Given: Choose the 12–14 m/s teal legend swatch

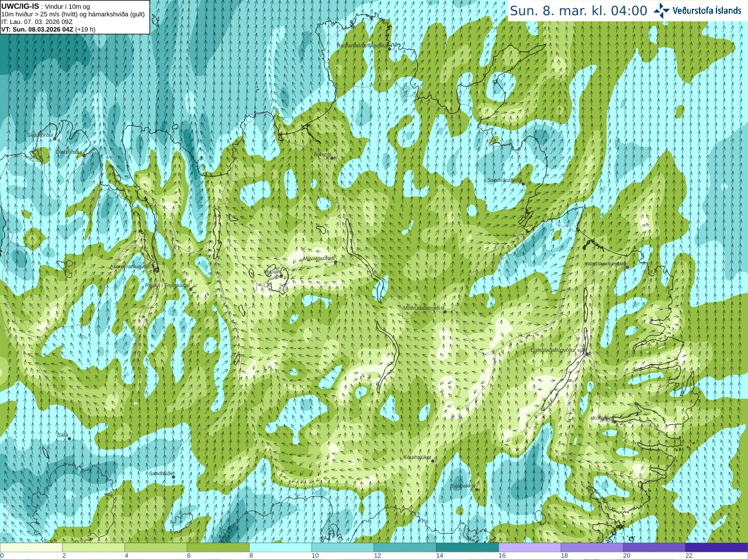Looking at the screenshot, I should click(405, 548).
